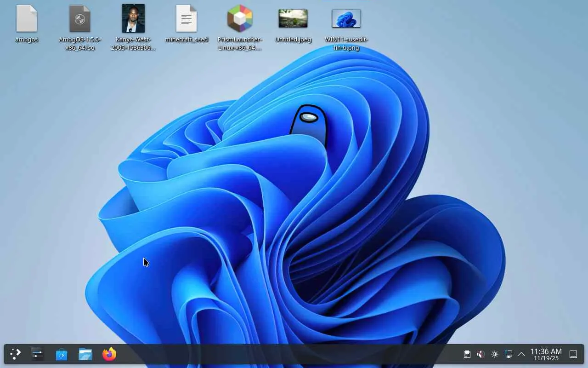Click the Untitled.jpeg file name label
588x368 pixels.
click(293, 40)
